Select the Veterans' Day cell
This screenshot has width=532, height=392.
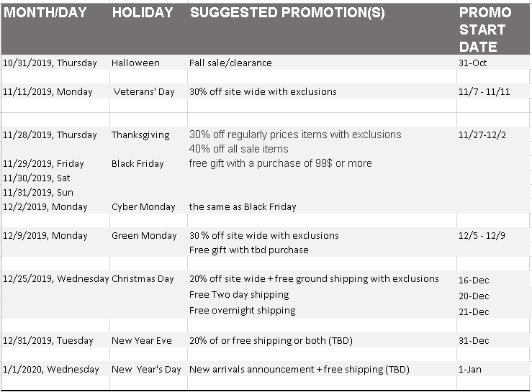coord(148,91)
